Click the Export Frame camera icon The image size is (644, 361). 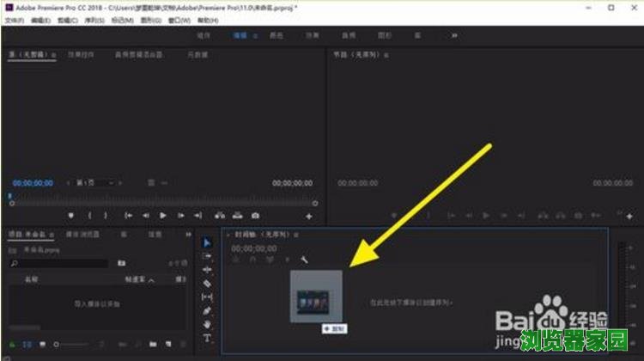255,215
